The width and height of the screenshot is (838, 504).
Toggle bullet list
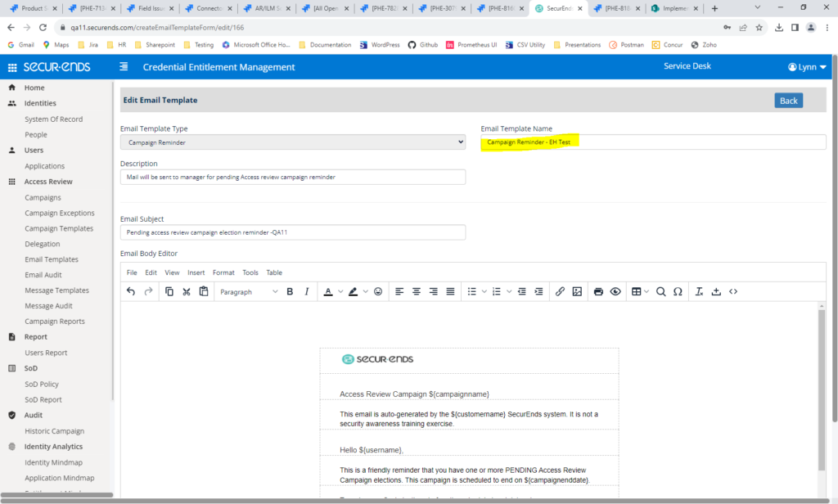472,291
